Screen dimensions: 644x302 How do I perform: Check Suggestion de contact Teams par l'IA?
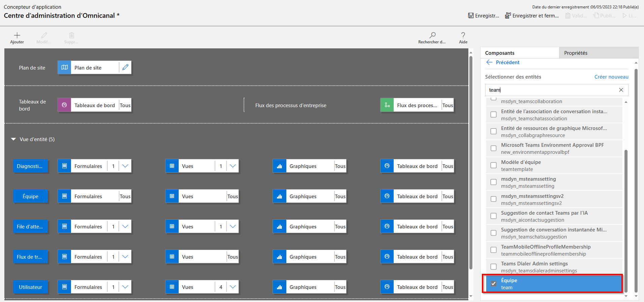(x=494, y=216)
